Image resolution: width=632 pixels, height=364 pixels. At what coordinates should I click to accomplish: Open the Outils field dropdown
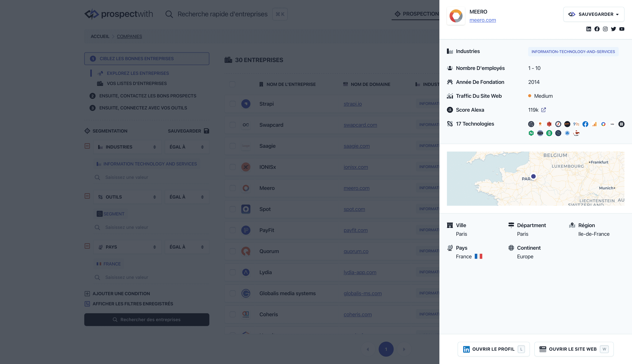pyautogui.click(x=127, y=197)
